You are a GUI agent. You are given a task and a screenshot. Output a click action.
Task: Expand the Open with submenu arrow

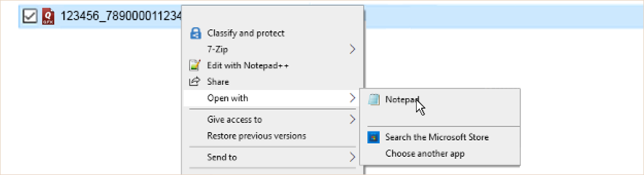tap(352, 98)
